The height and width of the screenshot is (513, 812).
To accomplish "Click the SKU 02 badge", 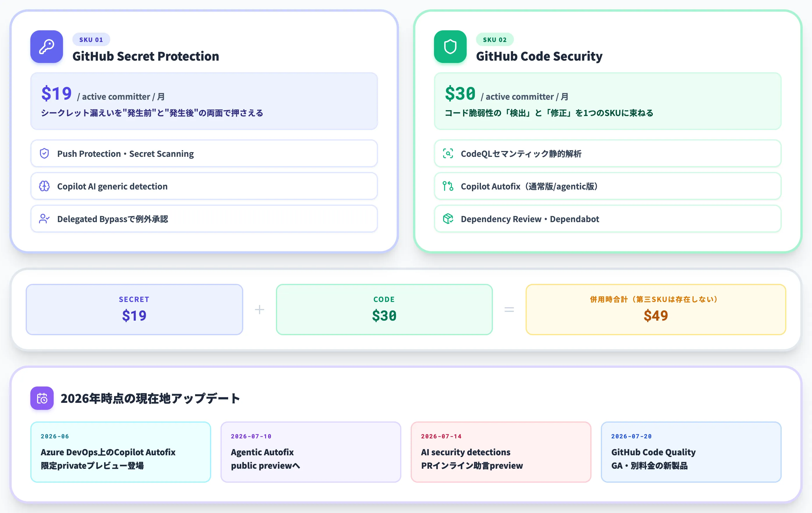I will point(495,39).
